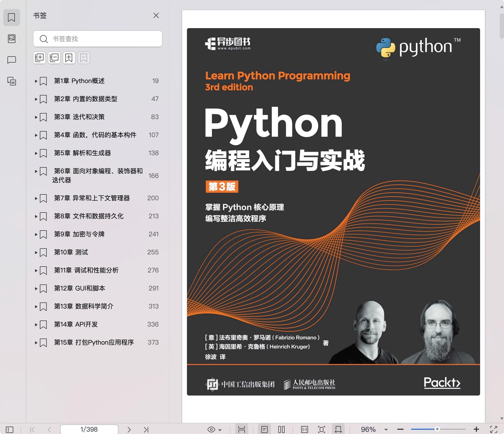Add a new bookmark icon
Viewport: 504px width, 434px height.
69,58
